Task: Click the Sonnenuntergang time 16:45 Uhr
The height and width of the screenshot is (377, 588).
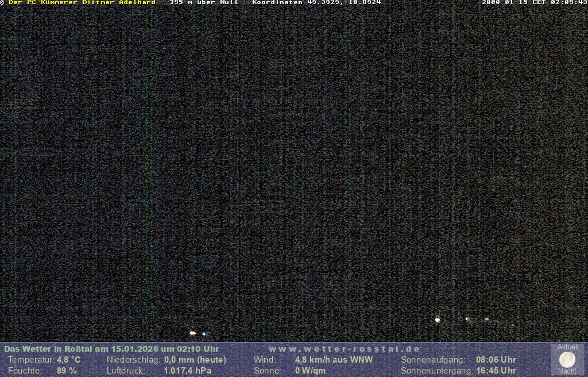Action: coord(496,371)
